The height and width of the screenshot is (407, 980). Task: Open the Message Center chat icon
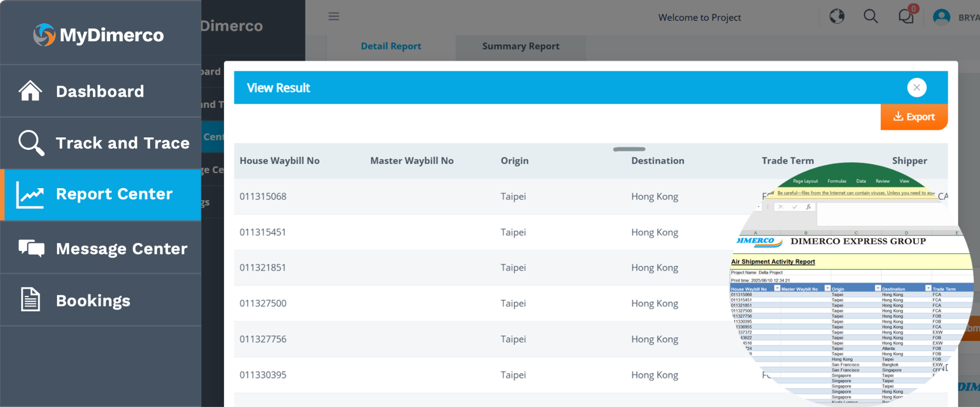click(32, 249)
